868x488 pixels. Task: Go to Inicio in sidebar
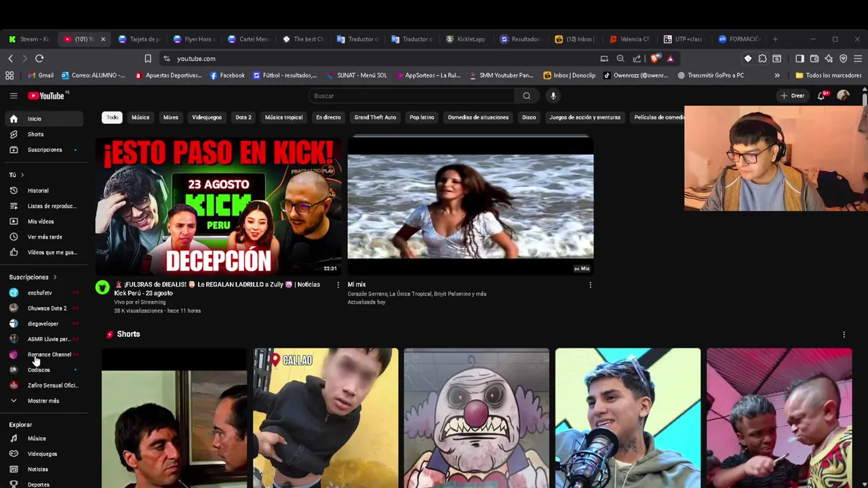[x=45, y=119]
